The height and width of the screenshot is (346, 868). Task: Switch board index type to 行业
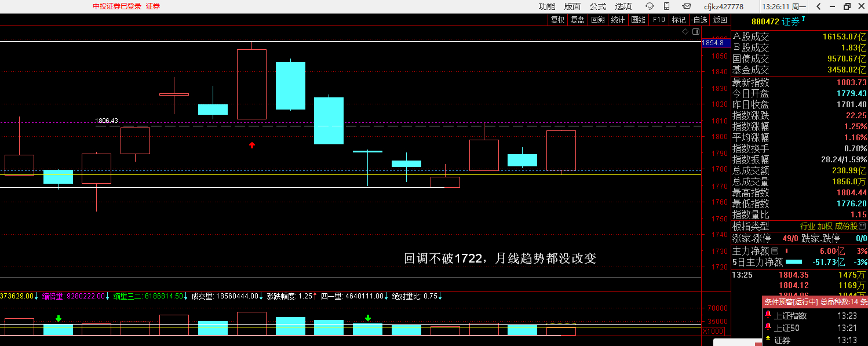click(808, 226)
